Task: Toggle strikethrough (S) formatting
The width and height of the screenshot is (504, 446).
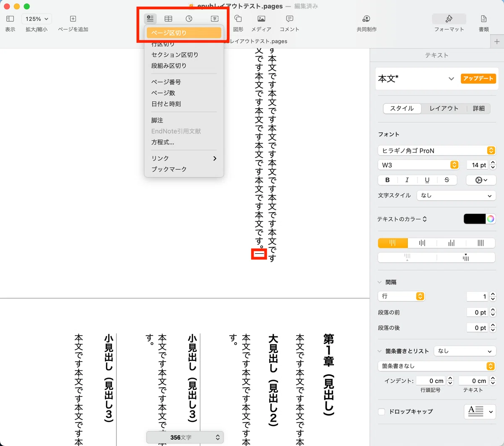Action: pos(447,180)
